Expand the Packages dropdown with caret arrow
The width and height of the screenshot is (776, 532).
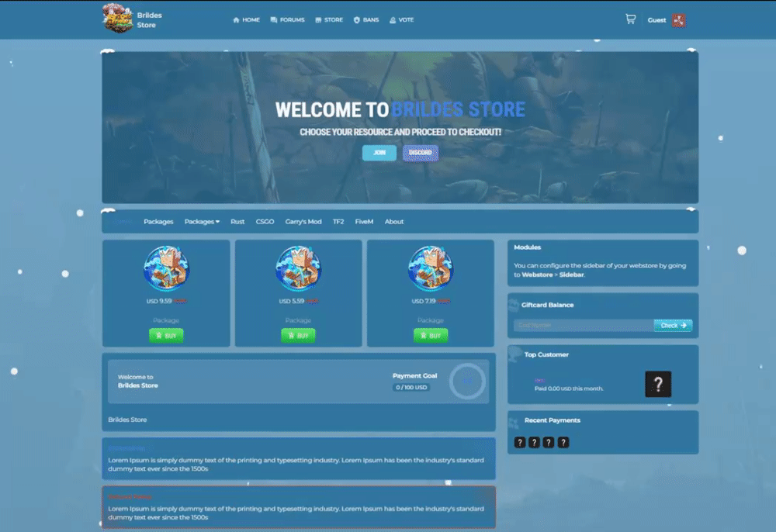(202, 222)
